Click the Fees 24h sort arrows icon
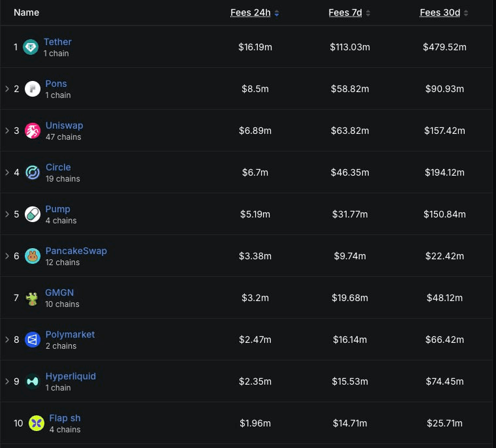Viewport: 496px width, 448px height. (x=277, y=13)
